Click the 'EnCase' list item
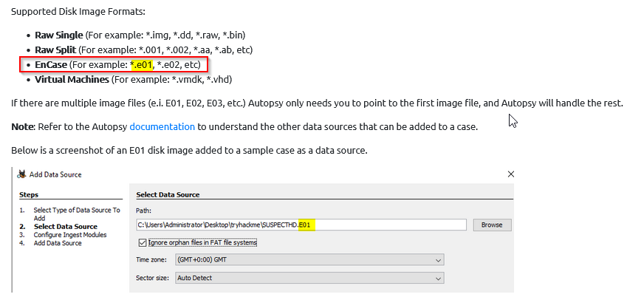644x297 pixels. pyautogui.click(x=117, y=65)
